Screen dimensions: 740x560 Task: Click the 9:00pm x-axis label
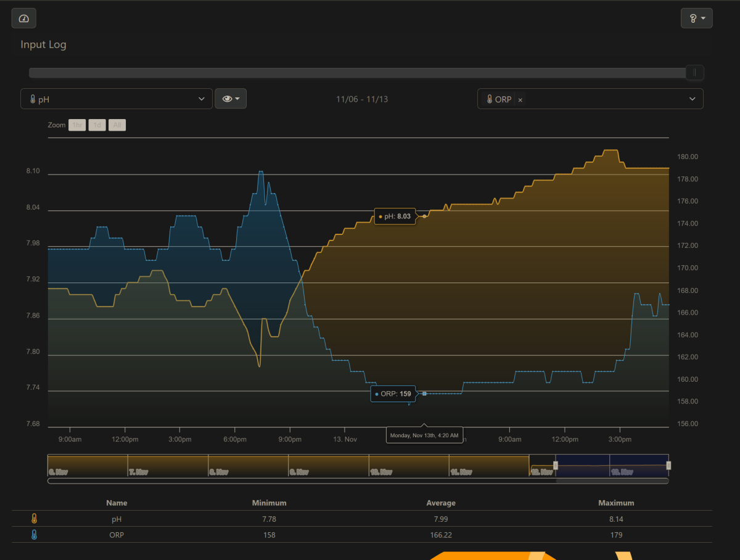click(290, 440)
